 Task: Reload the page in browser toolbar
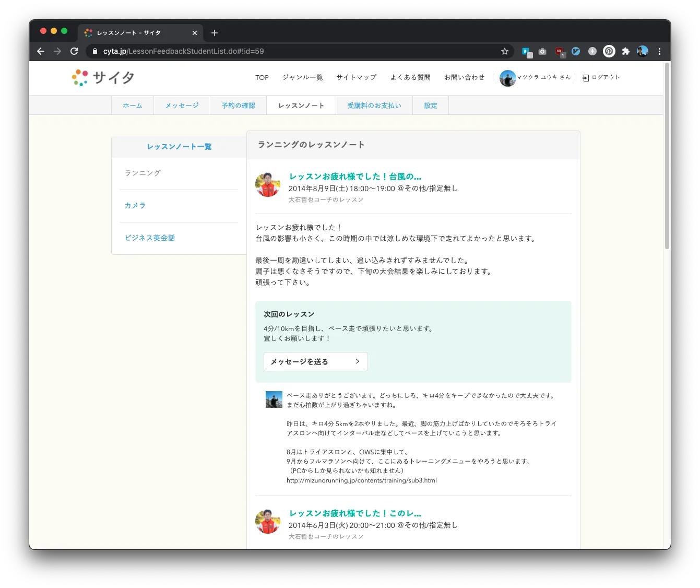coord(74,51)
